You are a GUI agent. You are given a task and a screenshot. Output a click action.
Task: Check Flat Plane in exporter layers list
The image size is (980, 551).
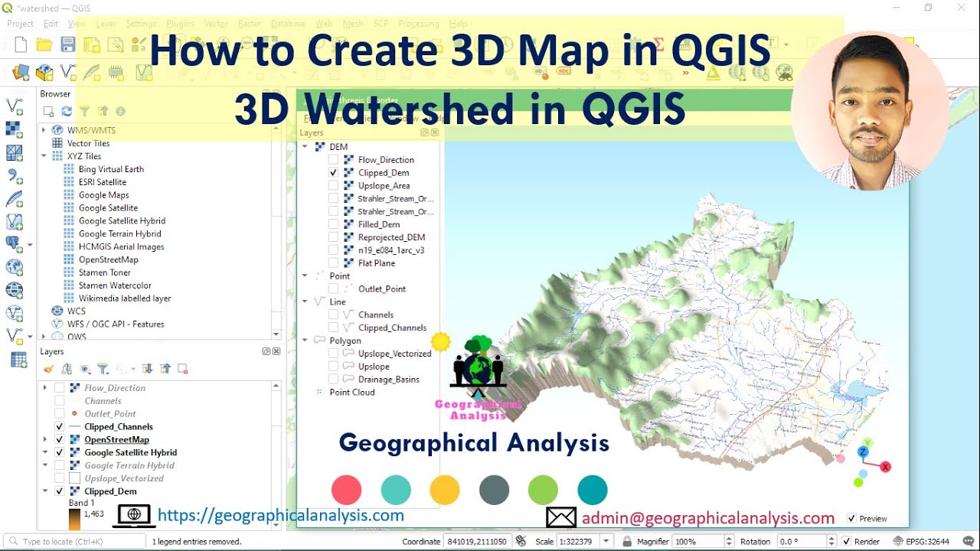pyautogui.click(x=334, y=263)
